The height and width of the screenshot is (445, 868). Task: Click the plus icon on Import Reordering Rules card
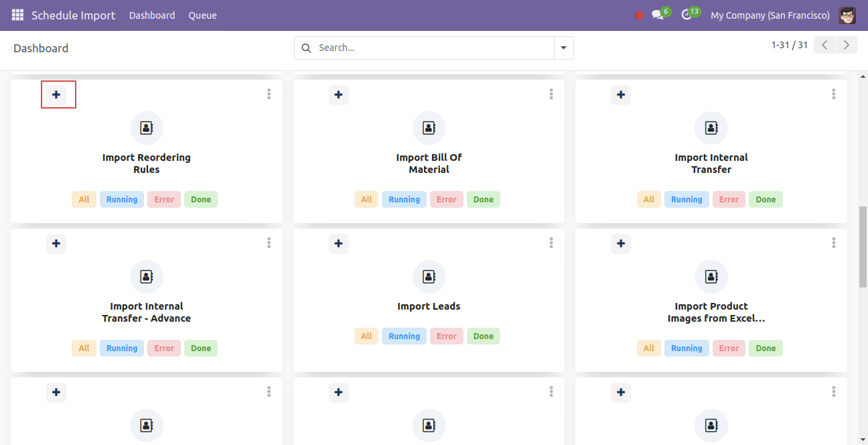pos(56,94)
